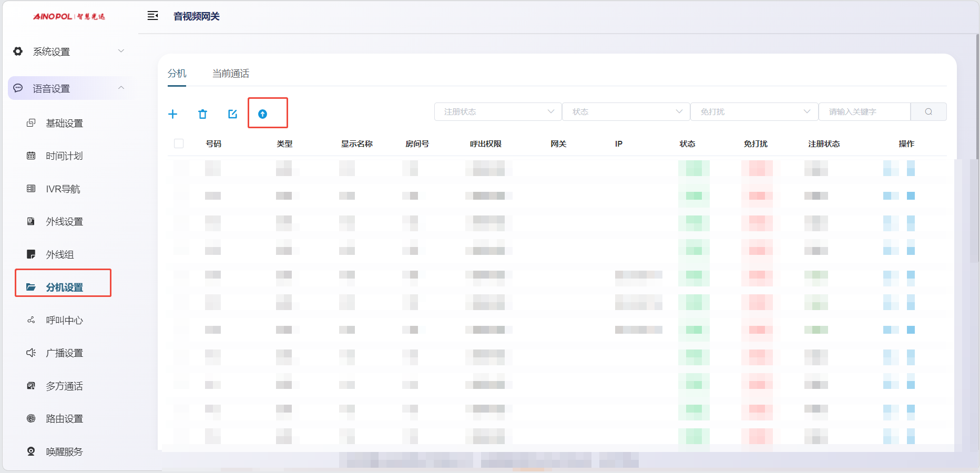Click the blue upload arrow icon

click(262, 114)
